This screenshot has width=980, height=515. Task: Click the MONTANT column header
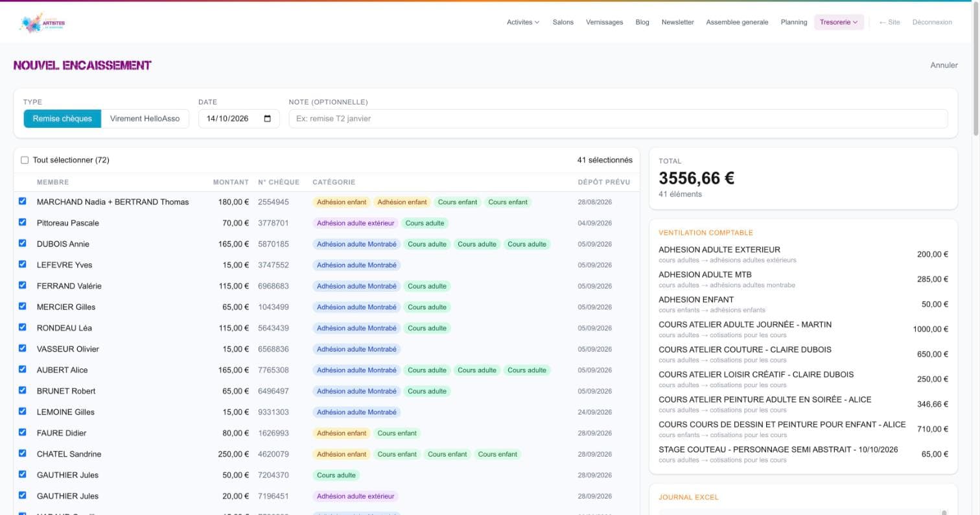click(231, 182)
